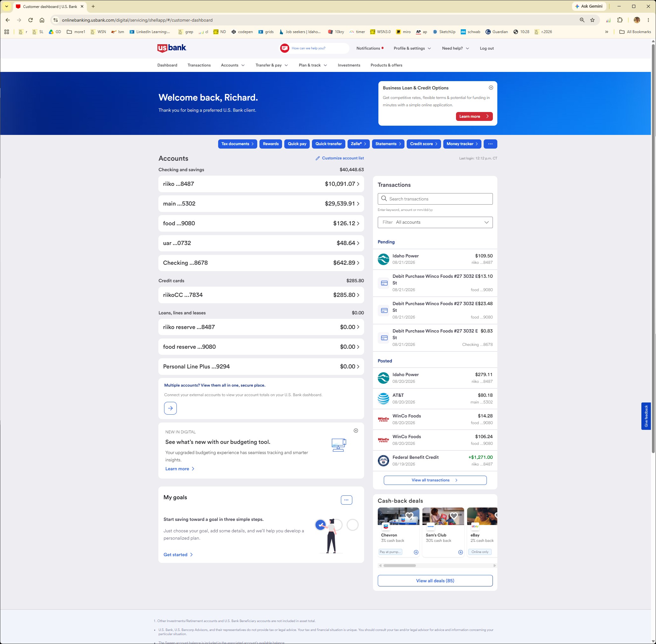
Task: Open Tax documents shortcut
Action: coord(237,144)
